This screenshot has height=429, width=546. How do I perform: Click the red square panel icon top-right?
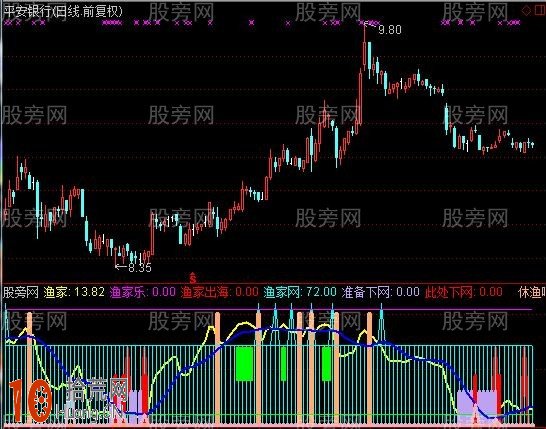(540, 10)
